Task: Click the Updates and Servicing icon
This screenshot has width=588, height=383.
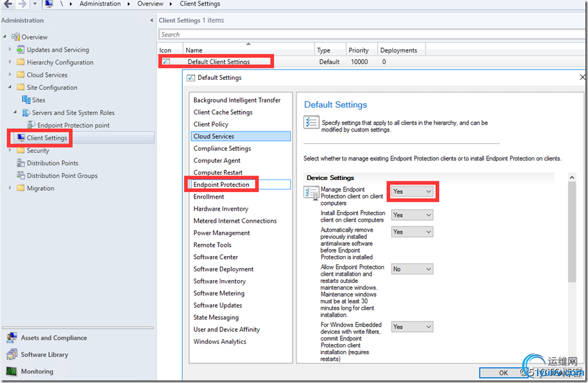Action: (x=20, y=49)
